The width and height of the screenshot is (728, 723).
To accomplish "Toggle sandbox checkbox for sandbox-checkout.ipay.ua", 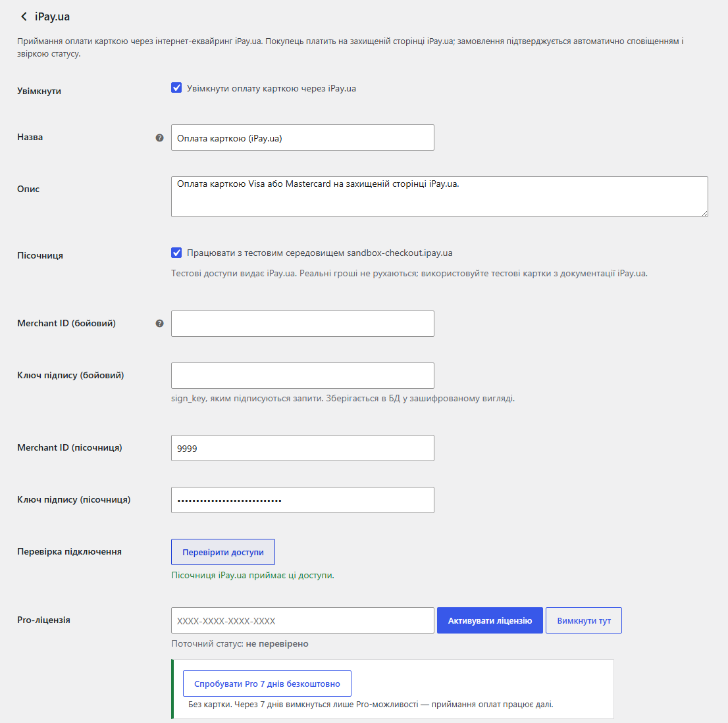I will 176,253.
